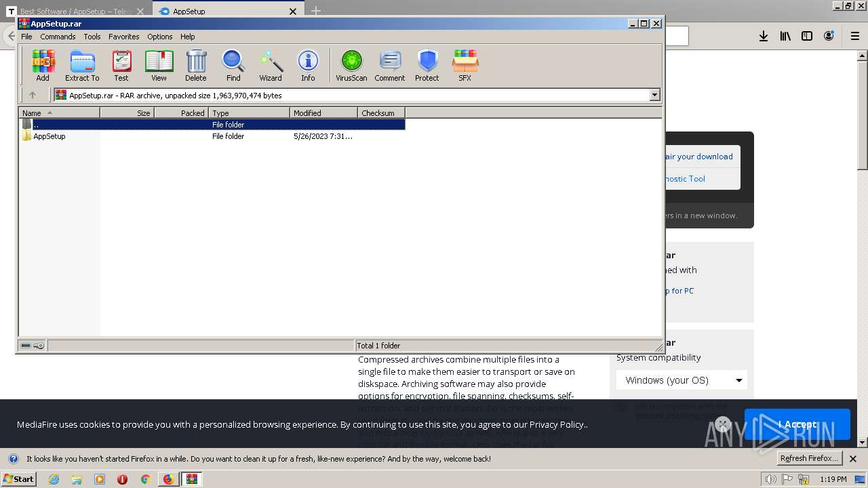Dismiss the Firefox refresh notification
This screenshot has width=868, height=488.
(853, 459)
